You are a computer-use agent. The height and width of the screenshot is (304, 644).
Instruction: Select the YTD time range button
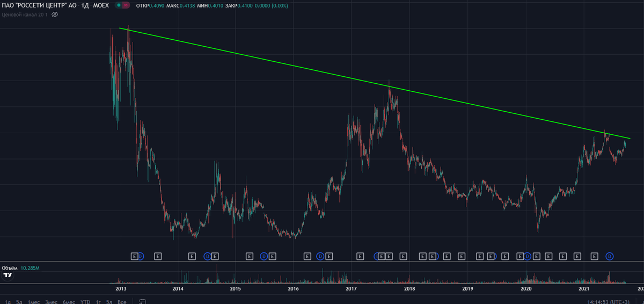tap(85, 302)
